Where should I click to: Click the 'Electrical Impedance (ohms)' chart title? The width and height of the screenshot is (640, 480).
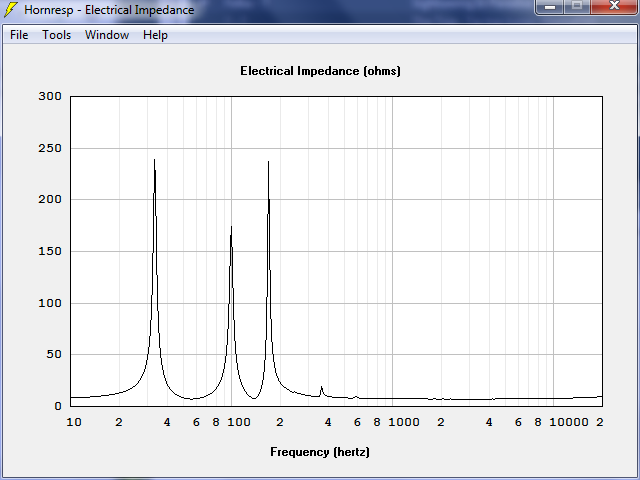coord(320,71)
